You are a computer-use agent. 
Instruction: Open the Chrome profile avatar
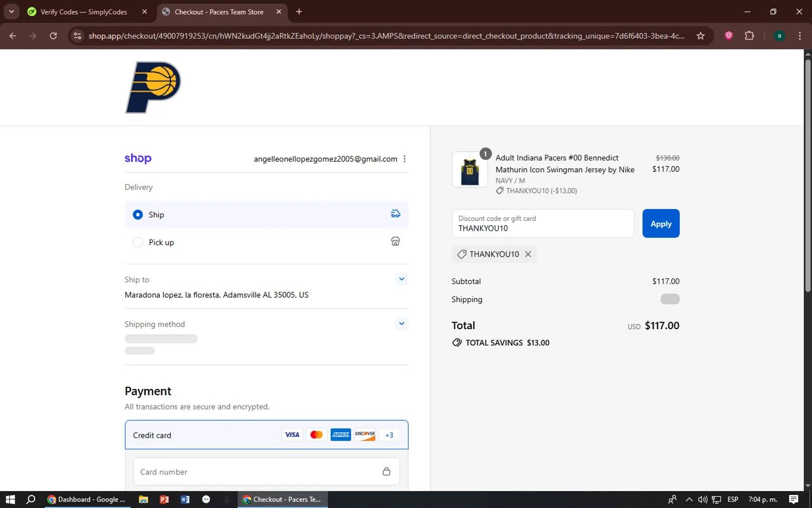780,36
